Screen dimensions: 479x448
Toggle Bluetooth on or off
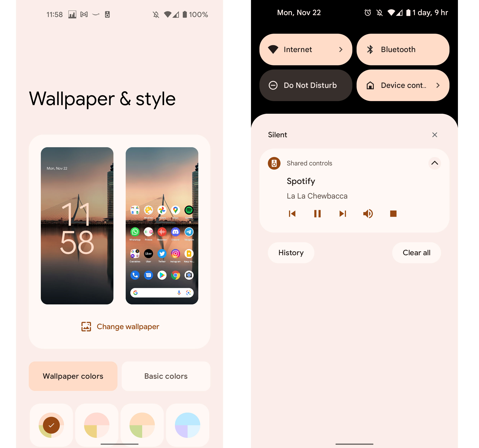403,49
